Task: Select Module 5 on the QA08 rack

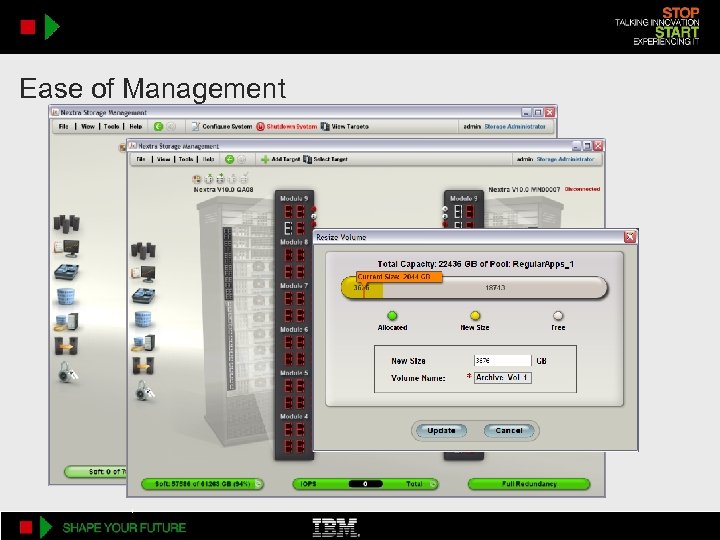Action: [x=294, y=390]
